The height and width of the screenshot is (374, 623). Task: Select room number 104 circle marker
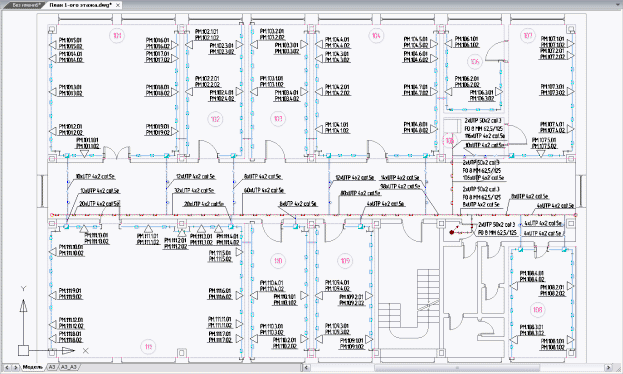[x=376, y=36]
